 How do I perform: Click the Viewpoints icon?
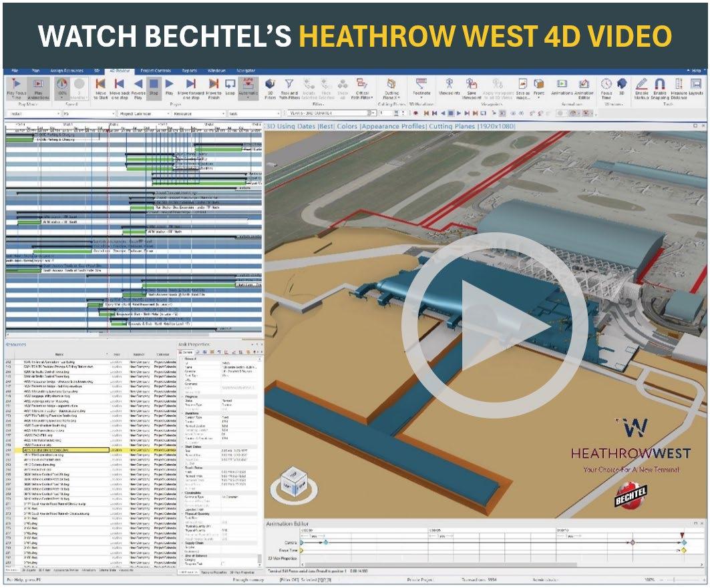[x=450, y=87]
